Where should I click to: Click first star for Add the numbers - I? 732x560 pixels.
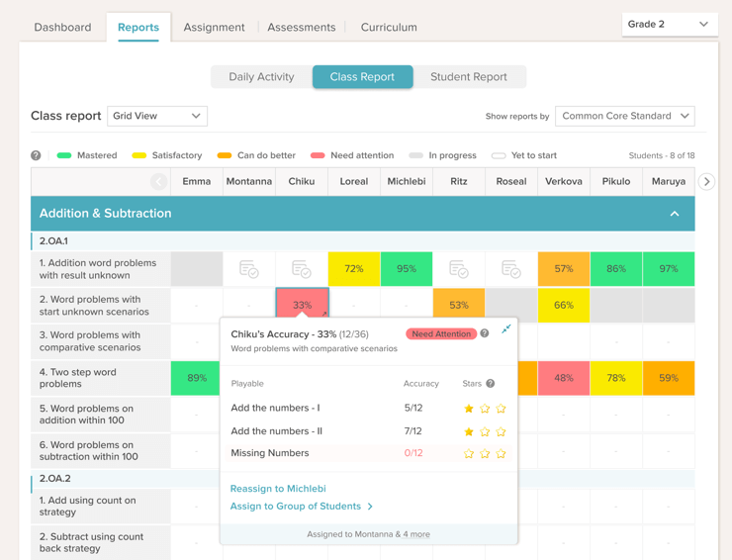click(469, 408)
